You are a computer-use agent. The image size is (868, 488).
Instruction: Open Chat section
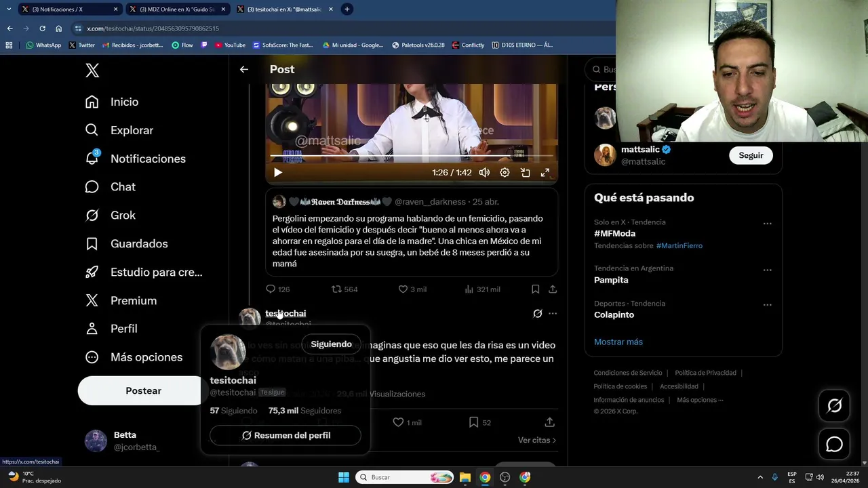pos(110,186)
